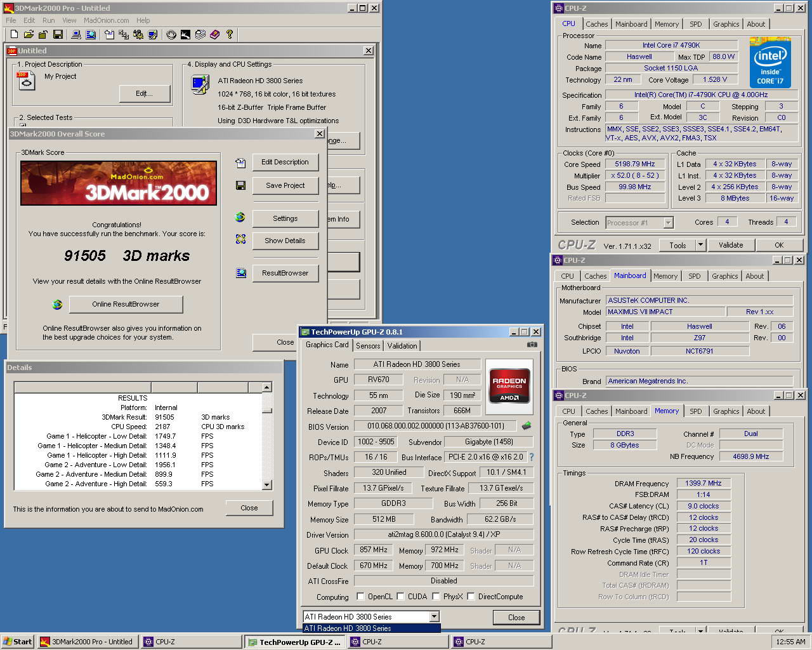This screenshot has width=812, height=650.
Task: Open Validation tab in GPU-Z
Action: (402, 346)
